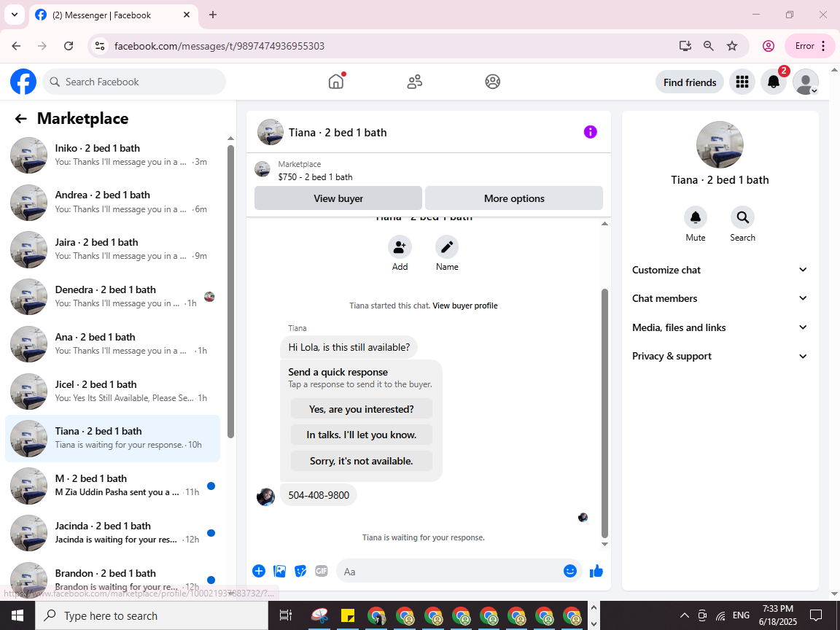Click sender avatar beside 504-408-9800 message
Screen dimensions: 840x630
pyautogui.click(x=265, y=497)
